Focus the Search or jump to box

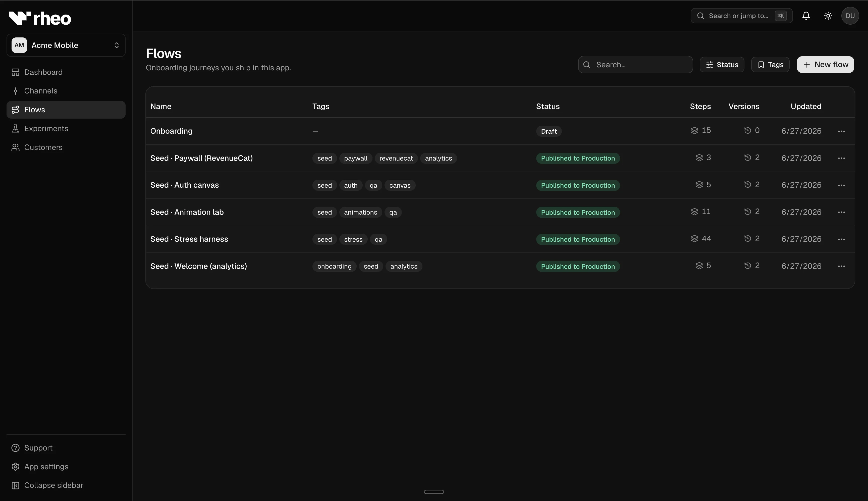click(x=741, y=16)
